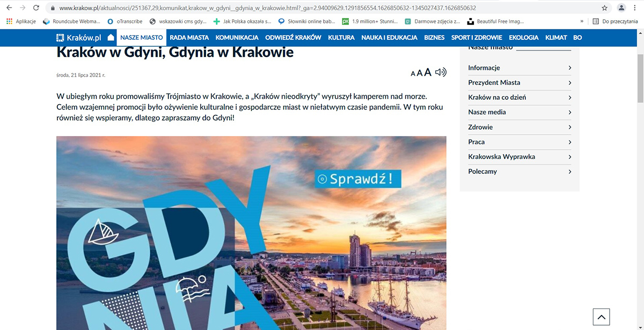
Task: Click the Sprawdź! button on the banner
Action: [358, 179]
